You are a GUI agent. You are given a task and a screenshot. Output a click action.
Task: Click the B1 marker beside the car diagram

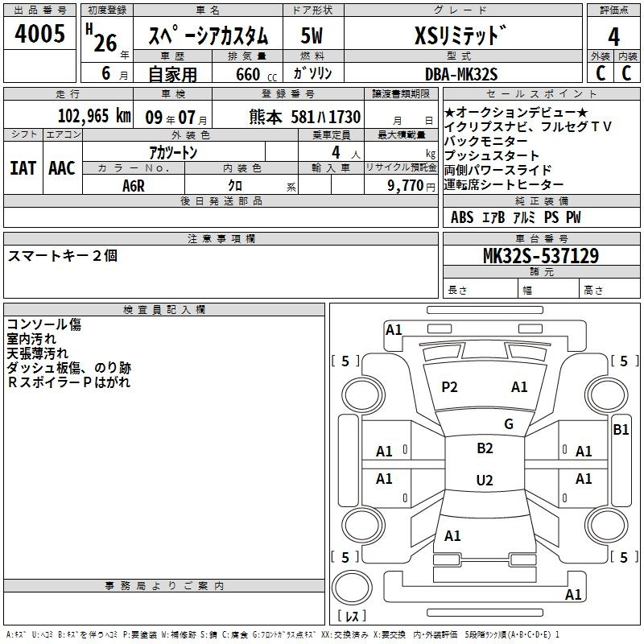(621, 430)
